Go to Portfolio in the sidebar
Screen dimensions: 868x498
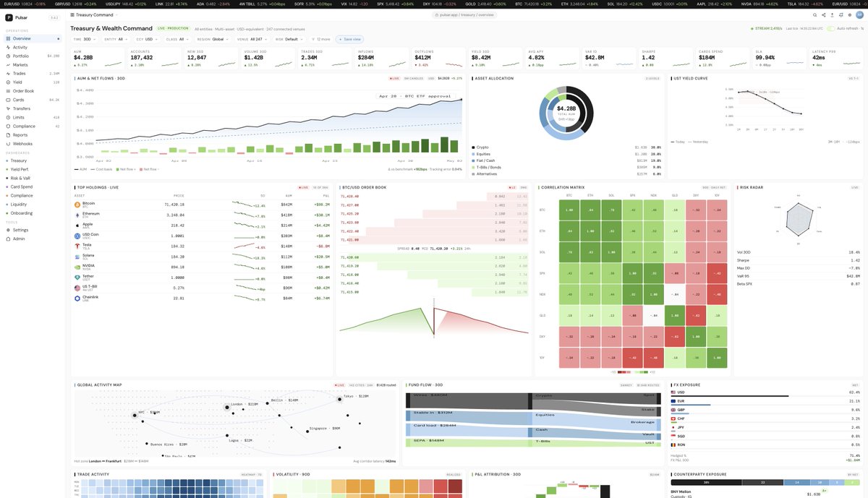click(33, 56)
